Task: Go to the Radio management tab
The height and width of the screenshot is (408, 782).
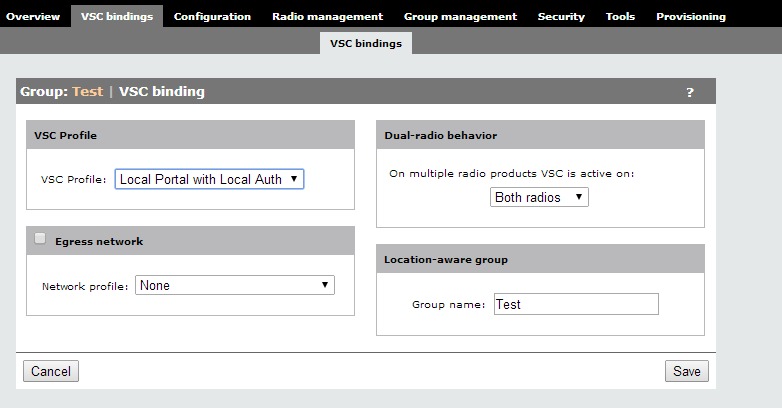Action: tap(328, 16)
